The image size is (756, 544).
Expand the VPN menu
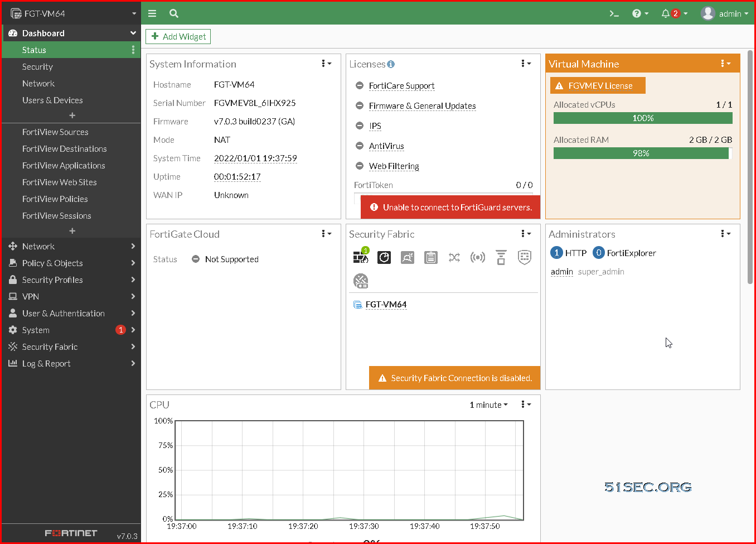point(71,296)
